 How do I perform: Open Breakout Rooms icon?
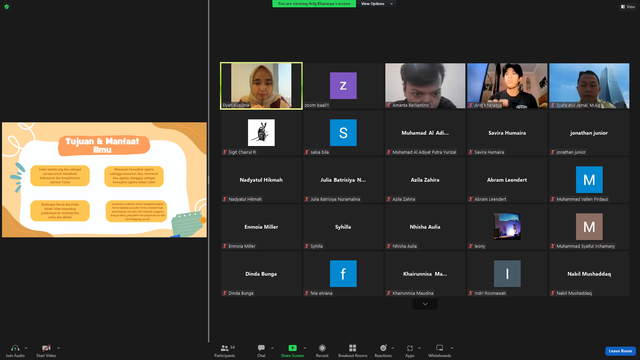click(353, 348)
